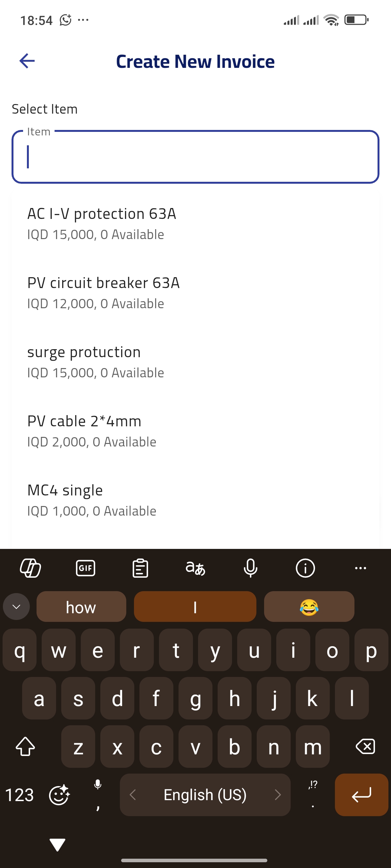The width and height of the screenshot is (391, 868).
Task: Tap the translate icon on the keyboard toolbar
Action: pyautogui.click(x=195, y=568)
